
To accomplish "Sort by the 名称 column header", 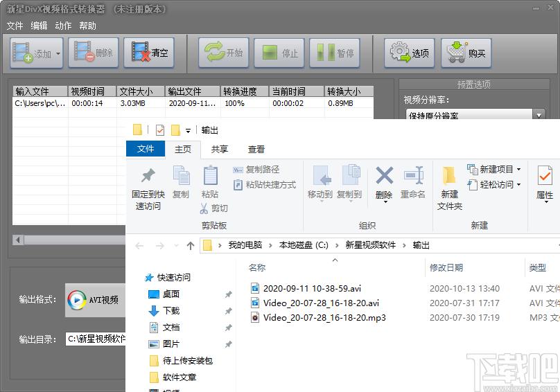I will click(x=257, y=268).
